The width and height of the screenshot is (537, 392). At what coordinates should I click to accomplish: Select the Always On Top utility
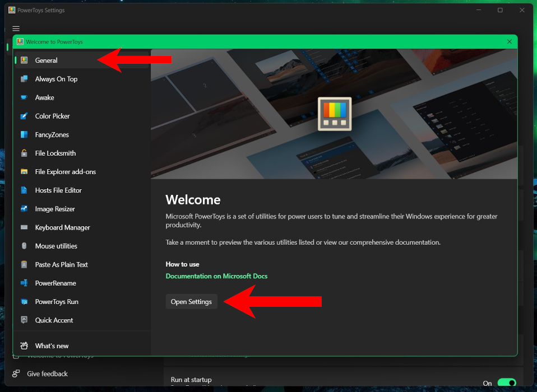coord(55,79)
